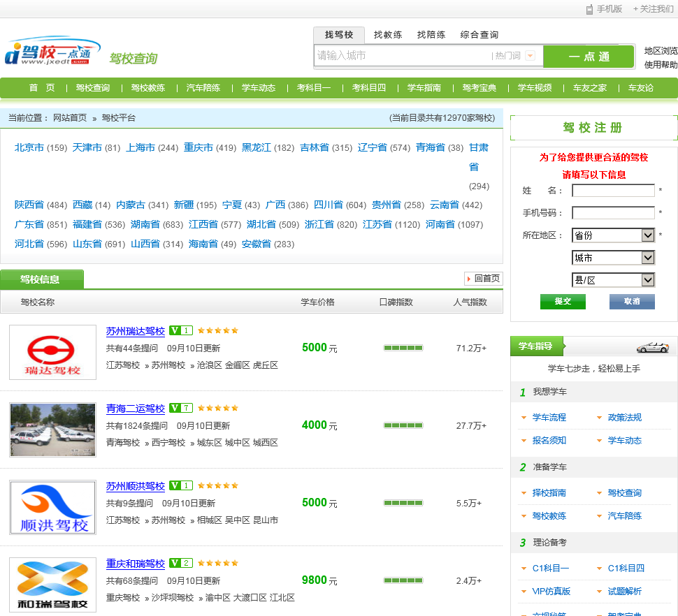Click the jxedt site logo
Image resolution: width=678 pixels, height=616 pixels.
(49, 52)
